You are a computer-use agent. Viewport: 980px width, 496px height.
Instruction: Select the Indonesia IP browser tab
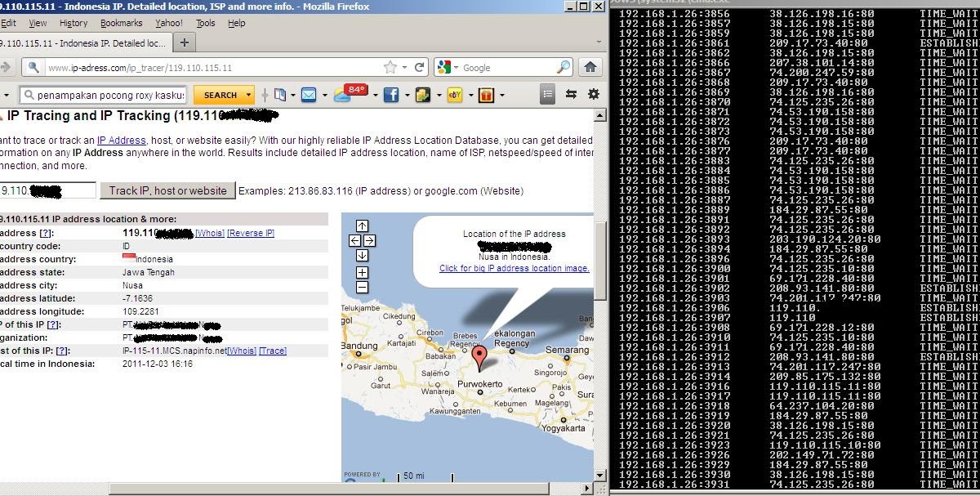pyautogui.click(x=85, y=42)
